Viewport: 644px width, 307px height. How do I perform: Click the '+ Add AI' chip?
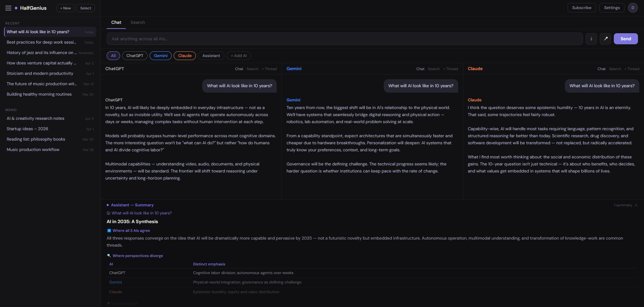238,56
